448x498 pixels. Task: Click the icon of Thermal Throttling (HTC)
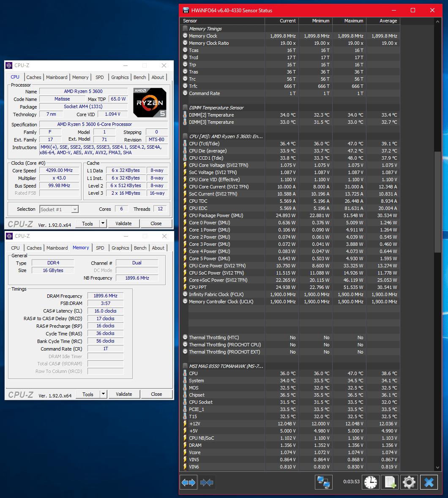pos(185,337)
